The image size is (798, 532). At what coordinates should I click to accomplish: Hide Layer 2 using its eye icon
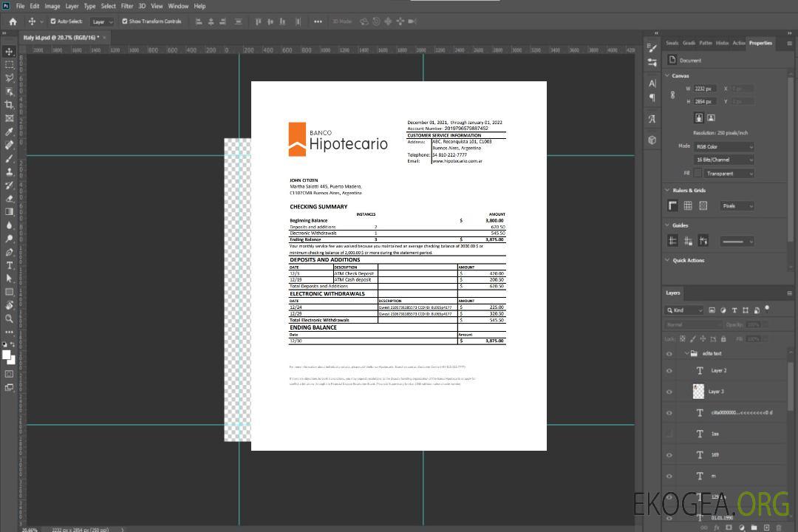(669, 371)
